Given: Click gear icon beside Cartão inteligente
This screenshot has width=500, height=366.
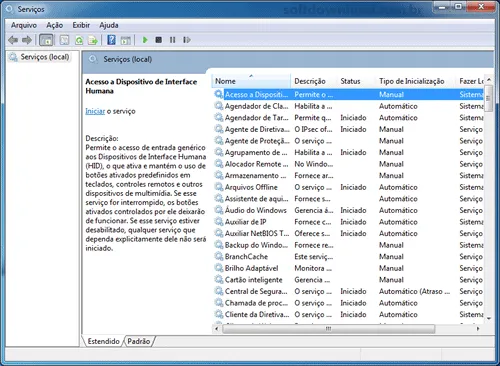Looking at the screenshot, I should [x=219, y=280].
